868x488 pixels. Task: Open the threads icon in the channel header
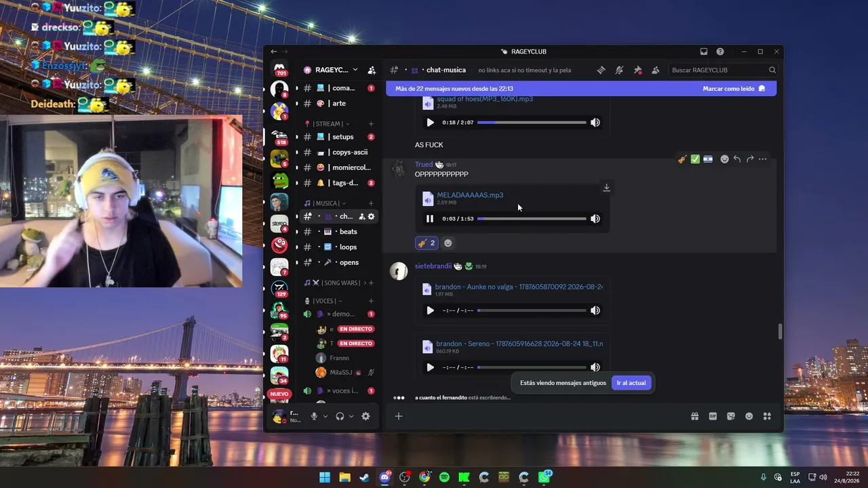(x=601, y=70)
